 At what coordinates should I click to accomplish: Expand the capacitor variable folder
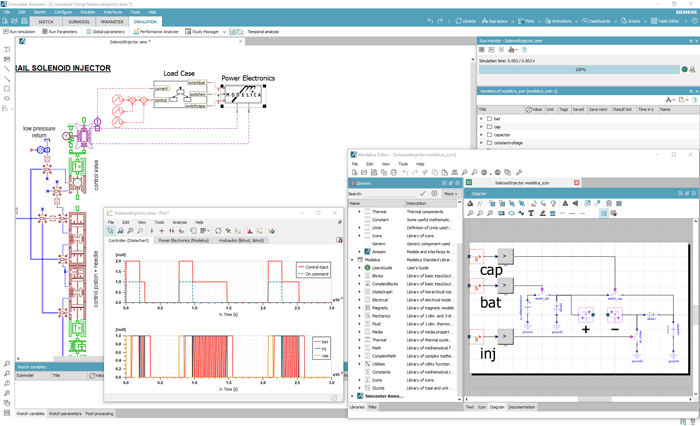coord(481,135)
